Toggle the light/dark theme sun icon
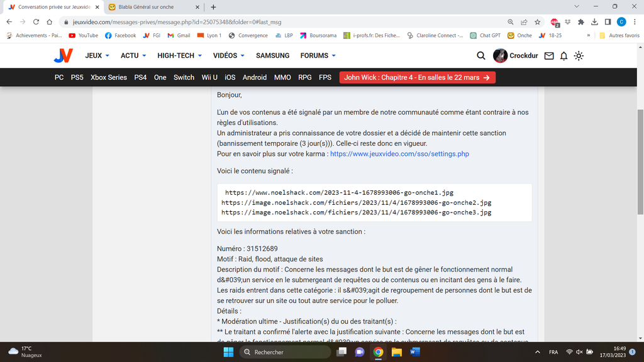Image resolution: width=644 pixels, height=362 pixels. pyautogui.click(x=579, y=56)
